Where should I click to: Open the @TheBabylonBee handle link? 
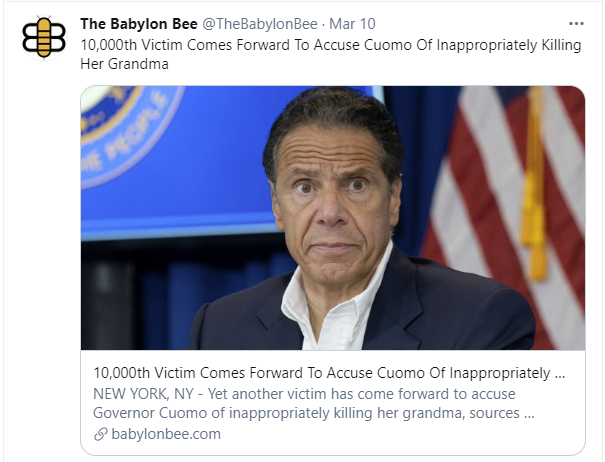pos(260,24)
